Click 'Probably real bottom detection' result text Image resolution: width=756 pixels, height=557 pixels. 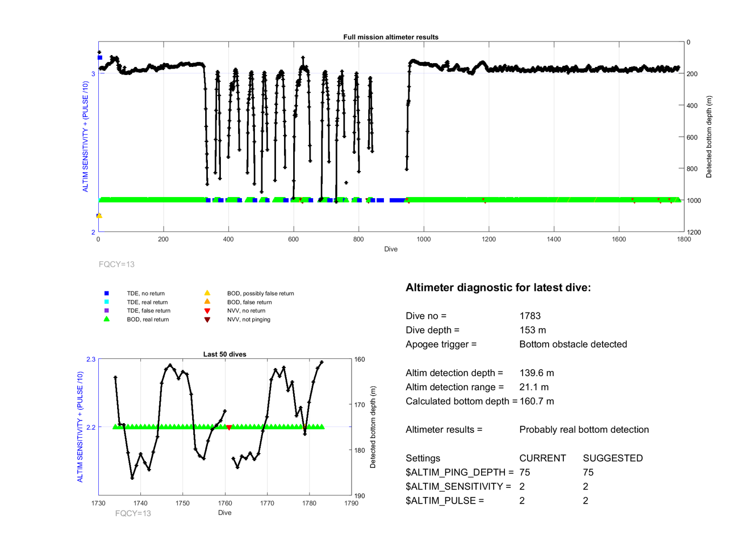coord(584,430)
